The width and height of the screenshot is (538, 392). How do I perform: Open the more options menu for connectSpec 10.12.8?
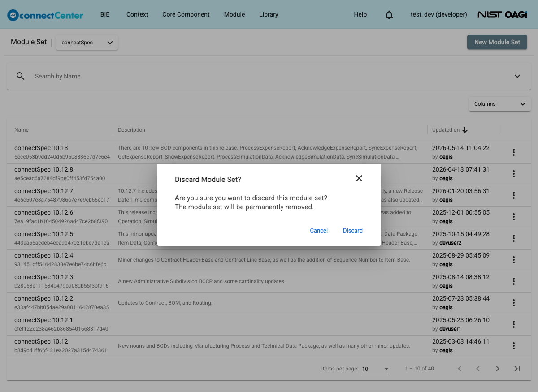(514, 174)
